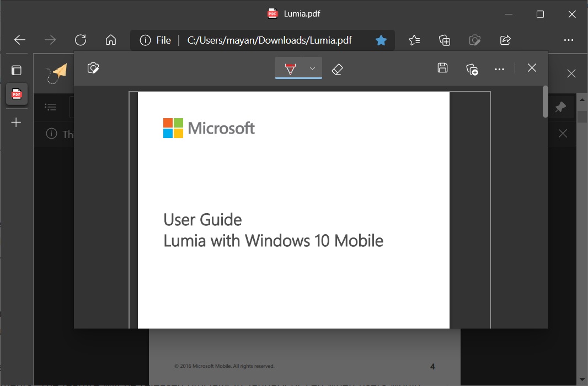This screenshot has height=386, width=588.
Task: Save the web capture
Action: 442,68
